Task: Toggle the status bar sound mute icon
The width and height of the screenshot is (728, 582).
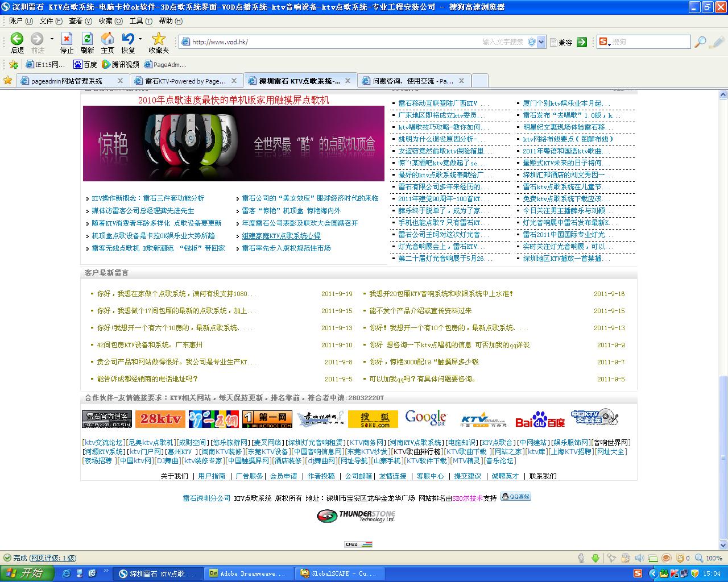Action: [639, 558]
